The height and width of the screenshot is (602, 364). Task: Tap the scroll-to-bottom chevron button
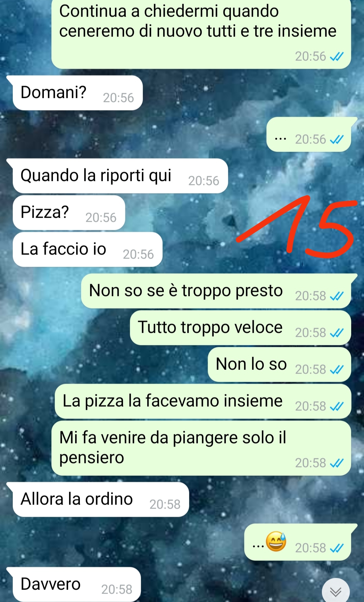pyautogui.click(x=336, y=591)
